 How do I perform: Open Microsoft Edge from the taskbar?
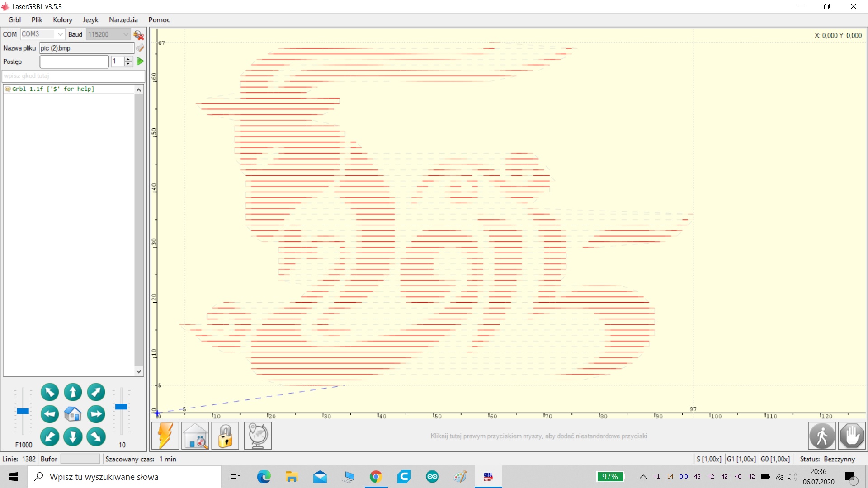(264, 477)
